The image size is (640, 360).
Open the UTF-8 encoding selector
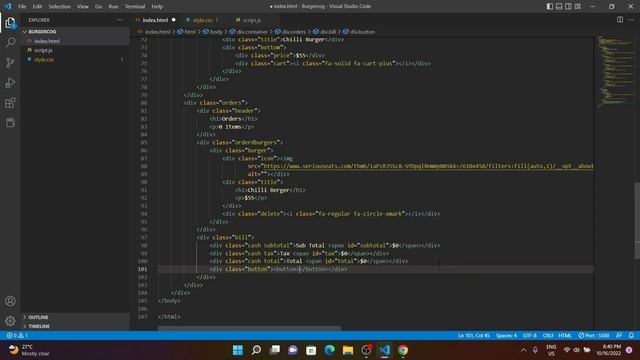pos(530,336)
